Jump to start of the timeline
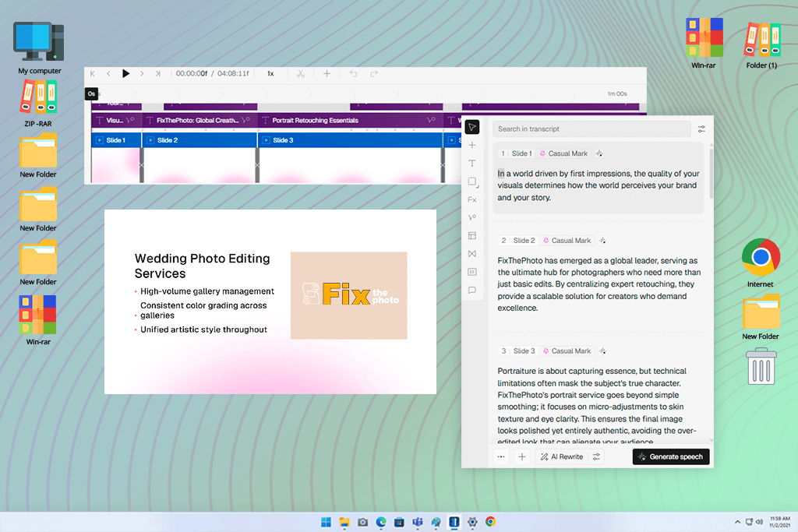 point(92,74)
